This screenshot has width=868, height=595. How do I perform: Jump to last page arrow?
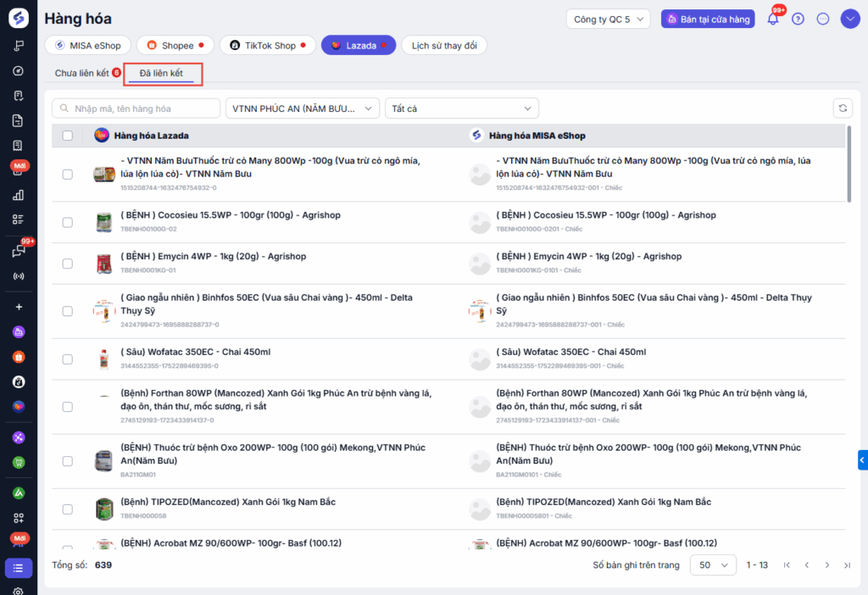click(847, 565)
